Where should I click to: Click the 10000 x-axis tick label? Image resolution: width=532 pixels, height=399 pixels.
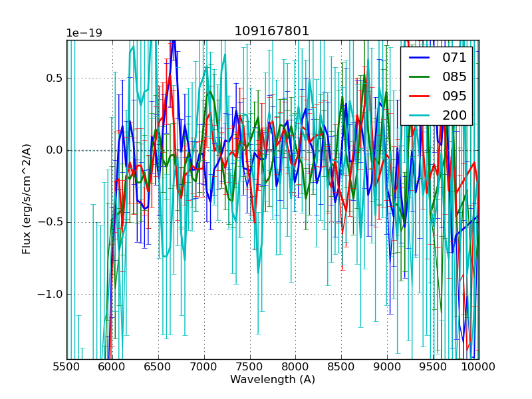tap(478, 366)
